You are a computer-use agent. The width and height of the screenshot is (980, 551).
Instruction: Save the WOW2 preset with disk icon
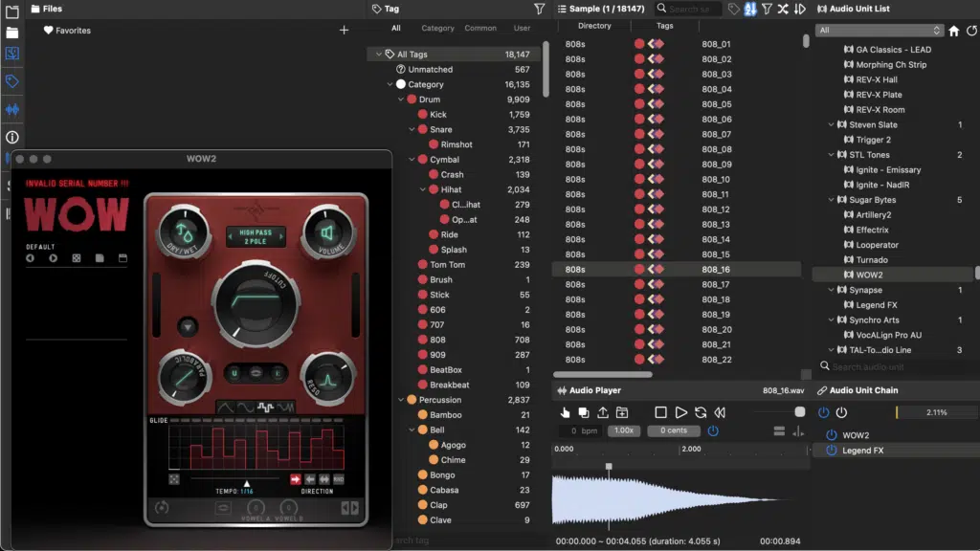(x=100, y=258)
